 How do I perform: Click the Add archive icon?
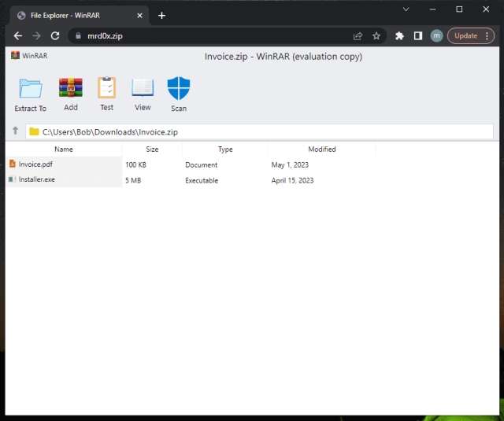tap(71, 87)
